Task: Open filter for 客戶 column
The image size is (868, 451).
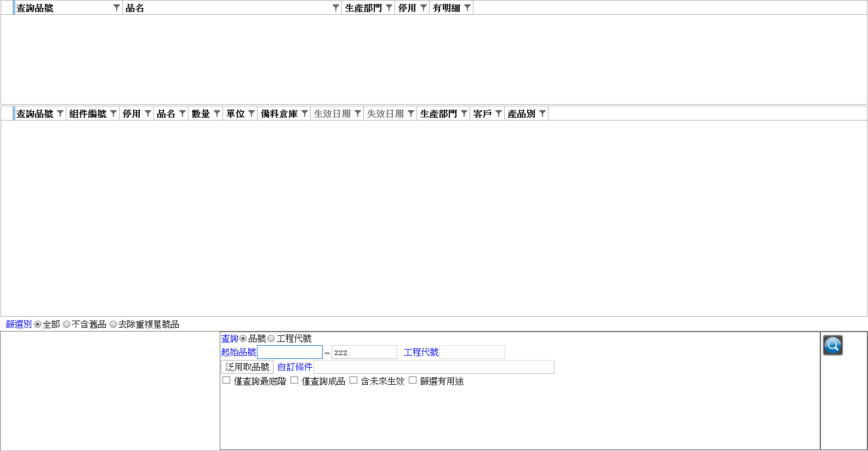Action: pos(499,113)
